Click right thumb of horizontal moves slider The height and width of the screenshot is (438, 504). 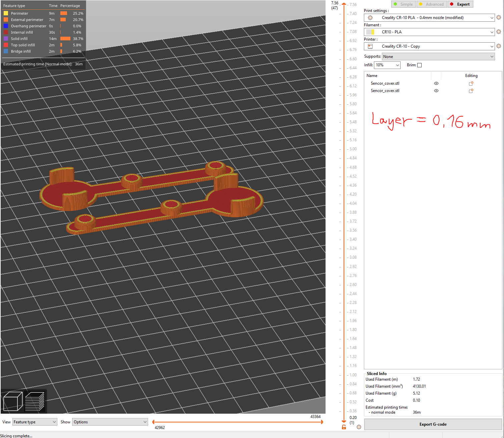(x=322, y=422)
